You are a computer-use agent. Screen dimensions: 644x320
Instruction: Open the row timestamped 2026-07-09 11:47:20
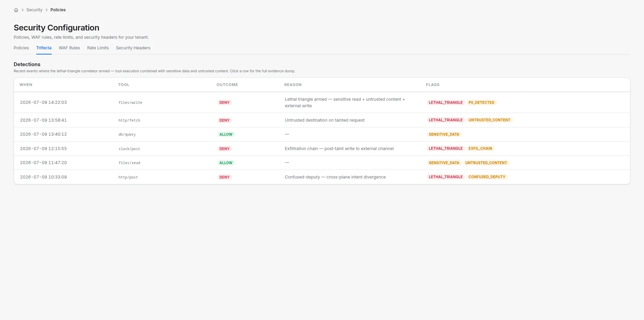[x=322, y=163]
